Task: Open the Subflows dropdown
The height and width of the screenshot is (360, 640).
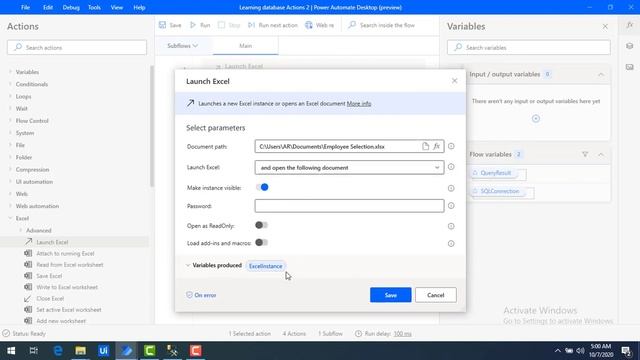Action: pyautogui.click(x=182, y=46)
